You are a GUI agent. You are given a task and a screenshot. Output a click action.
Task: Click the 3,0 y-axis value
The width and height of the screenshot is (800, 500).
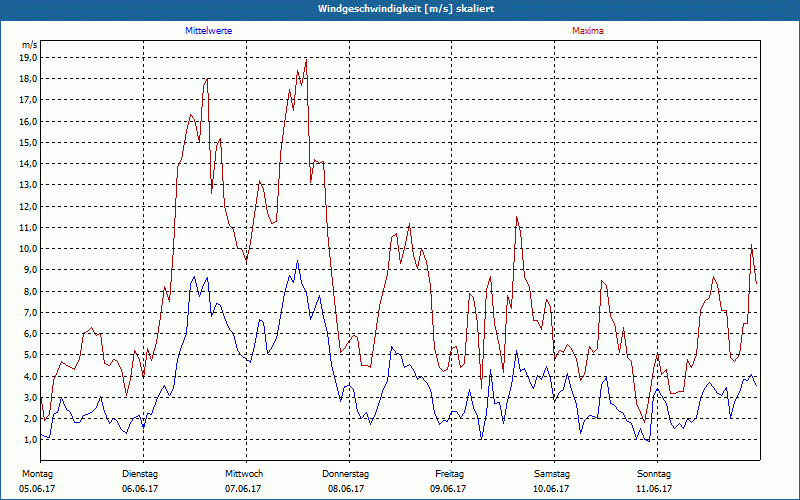pos(31,398)
